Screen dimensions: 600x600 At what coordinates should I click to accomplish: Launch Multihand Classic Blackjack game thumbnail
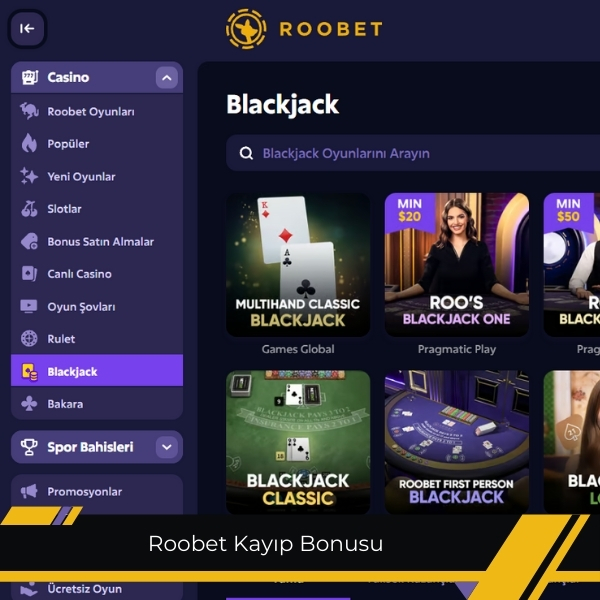pos(298,265)
